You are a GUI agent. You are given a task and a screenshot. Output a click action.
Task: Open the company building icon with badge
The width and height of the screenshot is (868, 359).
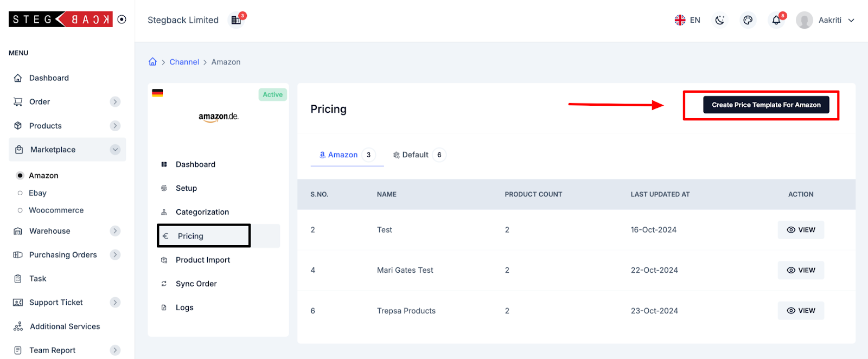[237, 20]
